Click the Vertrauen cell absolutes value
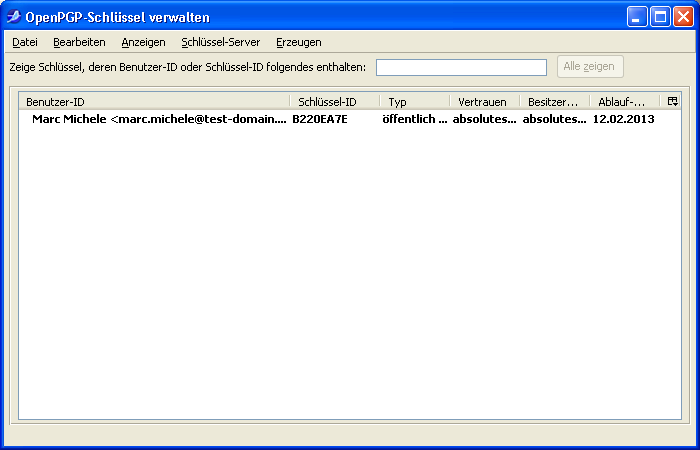Viewport: 700px width, 450px height. pyautogui.click(x=485, y=119)
